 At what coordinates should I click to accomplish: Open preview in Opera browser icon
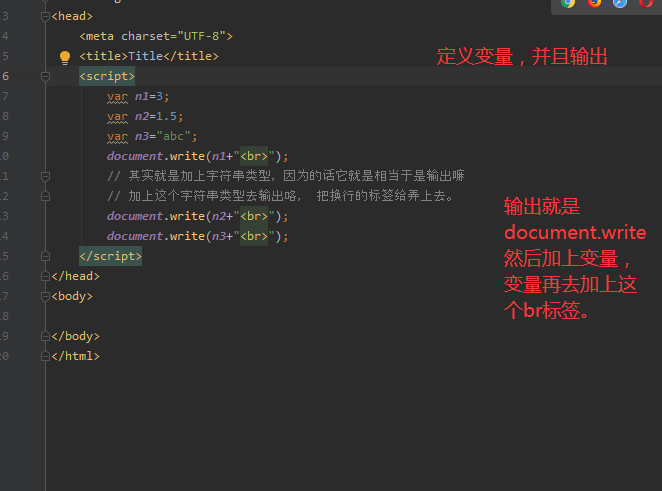click(646, 3)
